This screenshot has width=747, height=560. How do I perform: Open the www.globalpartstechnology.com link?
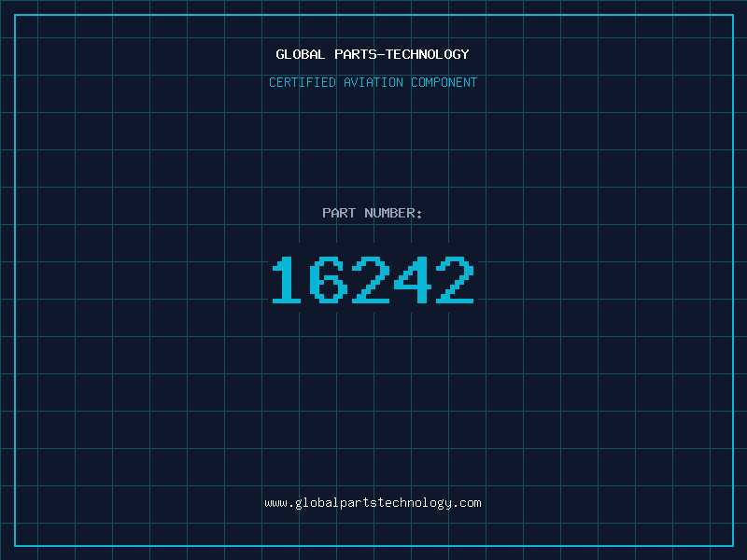tap(373, 503)
